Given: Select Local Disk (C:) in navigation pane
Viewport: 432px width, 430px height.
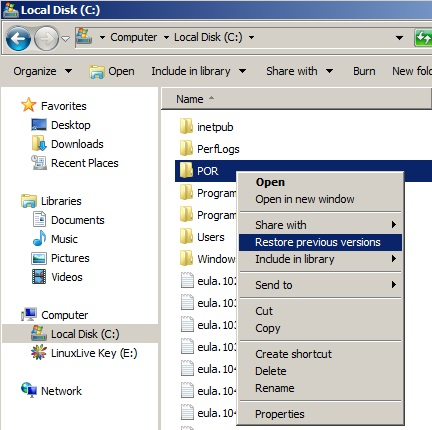Looking at the screenshot, I should coord(80,334).
